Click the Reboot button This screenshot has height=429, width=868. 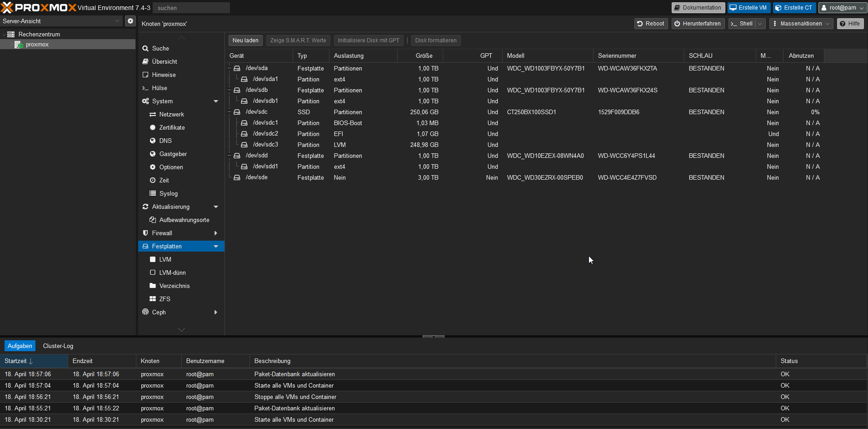point(651,24)
